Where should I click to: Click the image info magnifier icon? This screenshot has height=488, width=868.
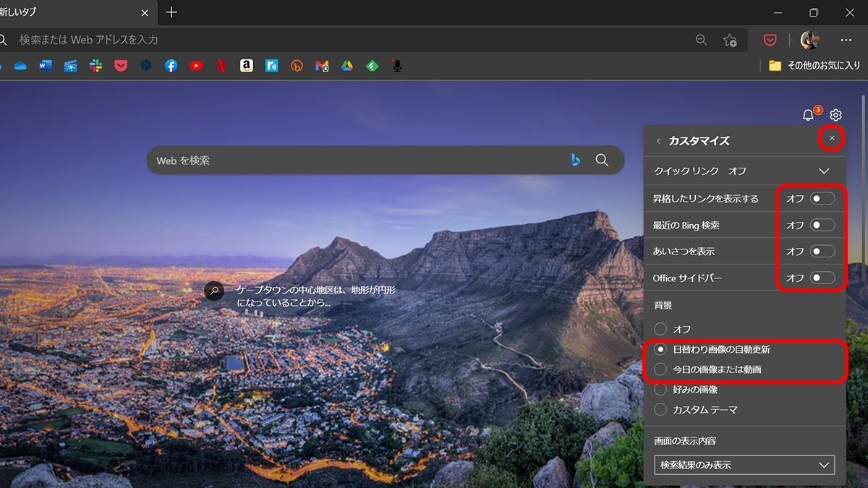(213, 291)
